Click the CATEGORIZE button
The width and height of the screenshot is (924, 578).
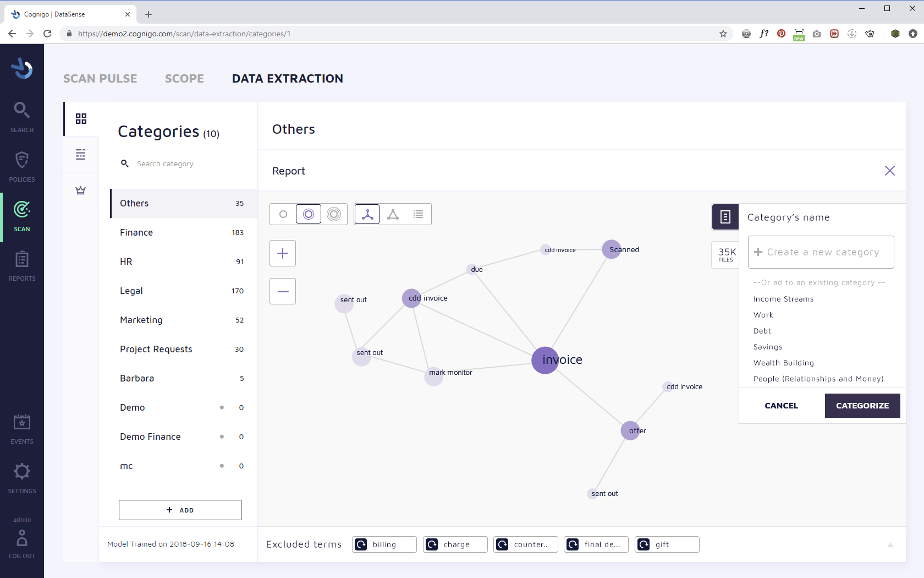pyautogui.click(x=862, y=406)
